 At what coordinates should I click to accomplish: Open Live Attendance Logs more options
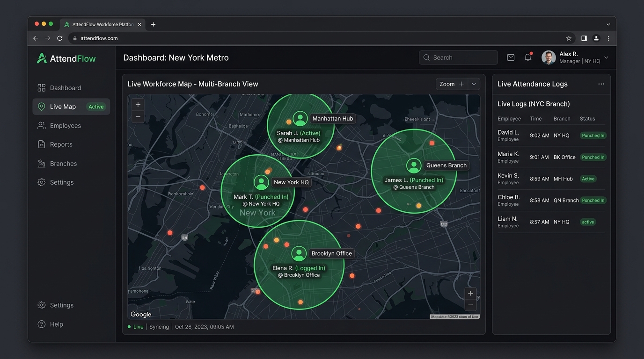[x=601, y=84]
